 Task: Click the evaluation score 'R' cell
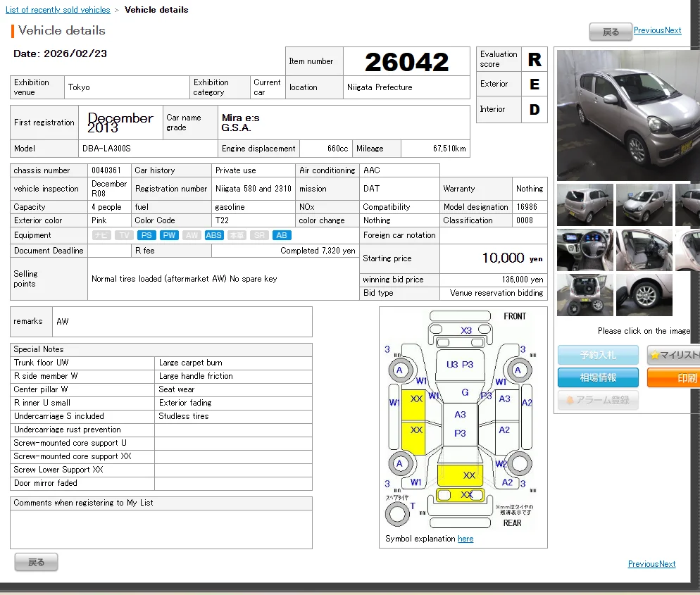pyautogui.click(x=535, y=59)
